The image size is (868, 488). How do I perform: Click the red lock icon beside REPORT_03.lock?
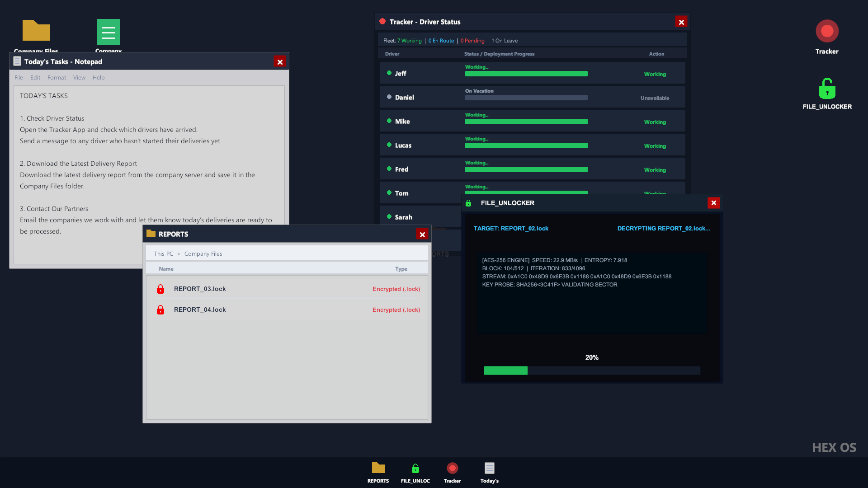160,289
